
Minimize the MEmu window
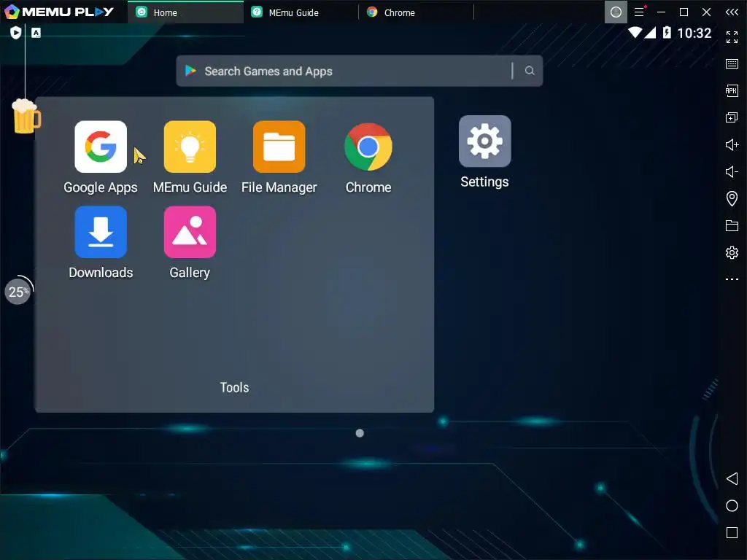(661, 12)
